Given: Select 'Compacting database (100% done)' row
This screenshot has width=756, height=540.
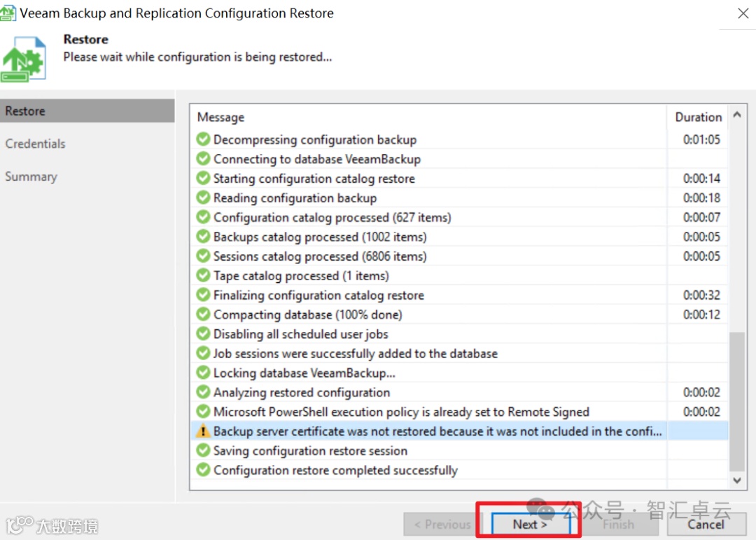Looking at the screenshot, I should (x=459, y=314).
